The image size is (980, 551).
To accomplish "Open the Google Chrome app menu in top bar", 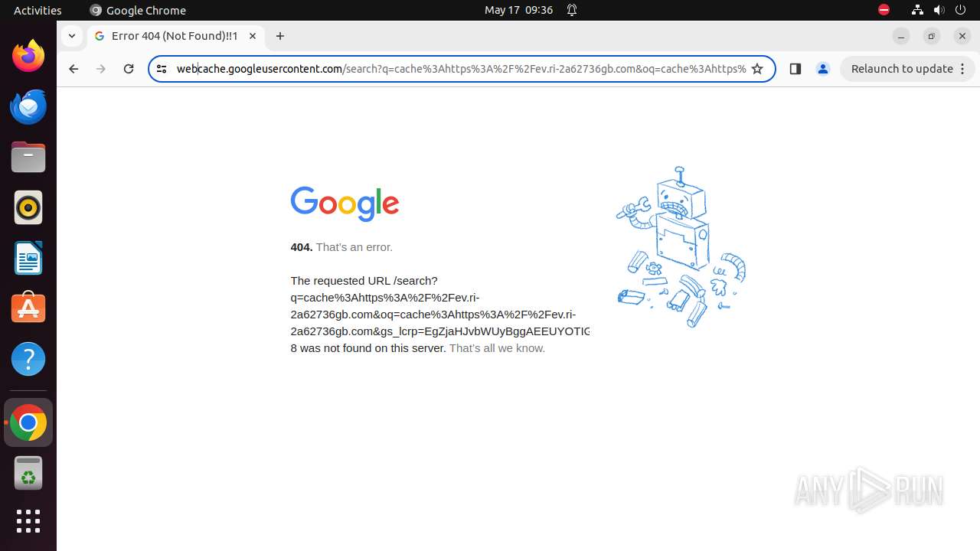I will (138, 10).
